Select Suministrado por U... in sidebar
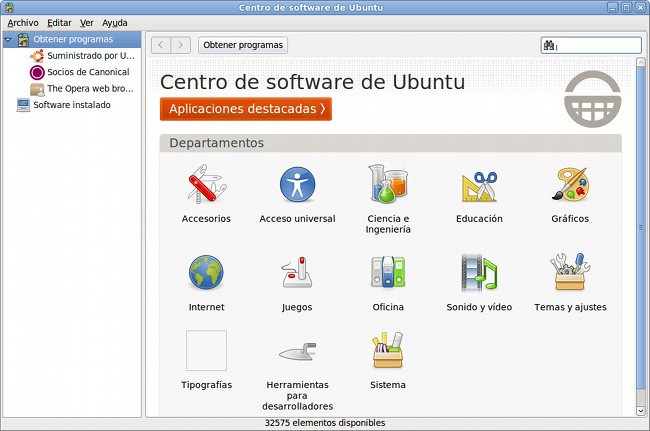 pos(91,56)
